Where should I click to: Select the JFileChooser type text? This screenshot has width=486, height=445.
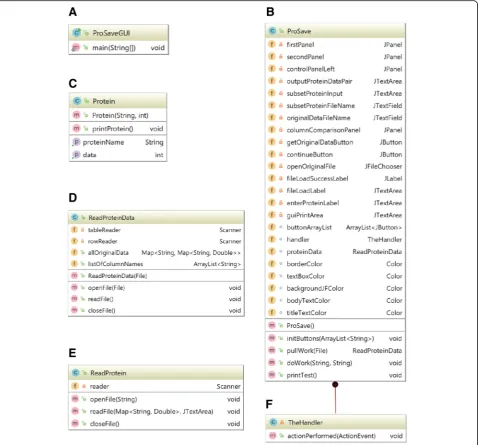pyautogui.click(x=383, y=166)
